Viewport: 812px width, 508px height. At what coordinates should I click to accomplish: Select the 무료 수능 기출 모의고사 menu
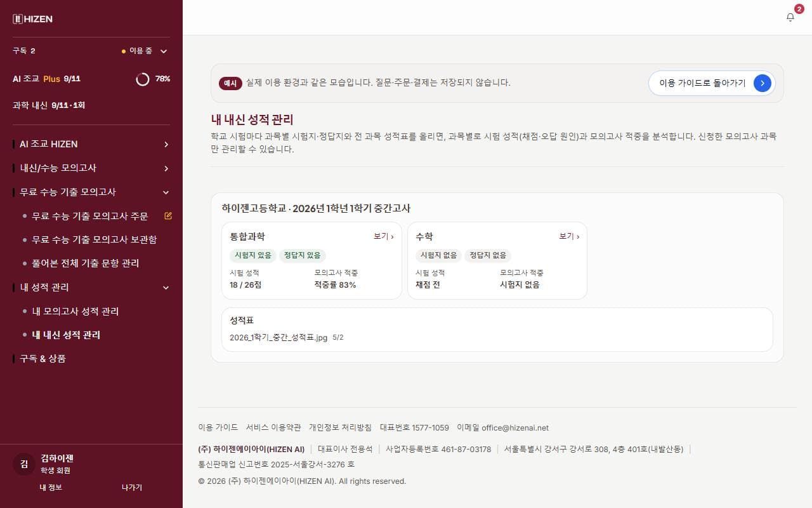click(91, 192)
